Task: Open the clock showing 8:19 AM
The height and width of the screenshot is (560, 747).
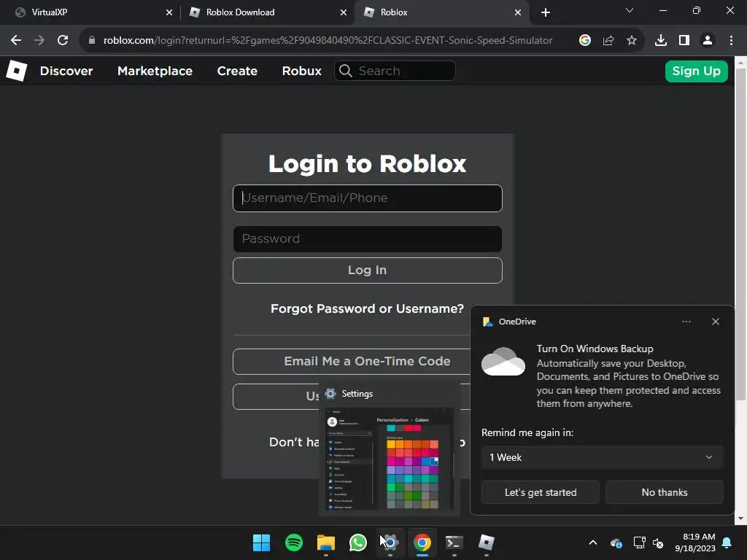Action: point(695,542)
